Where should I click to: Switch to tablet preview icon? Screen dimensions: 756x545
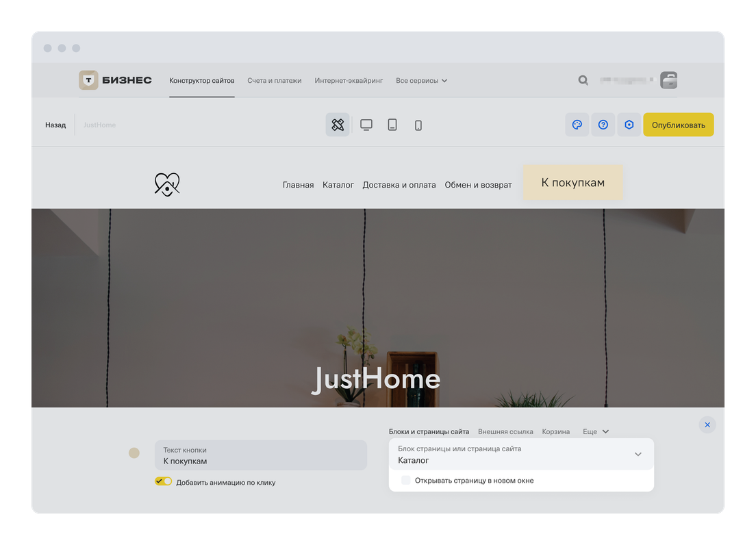tap(392, 125)
